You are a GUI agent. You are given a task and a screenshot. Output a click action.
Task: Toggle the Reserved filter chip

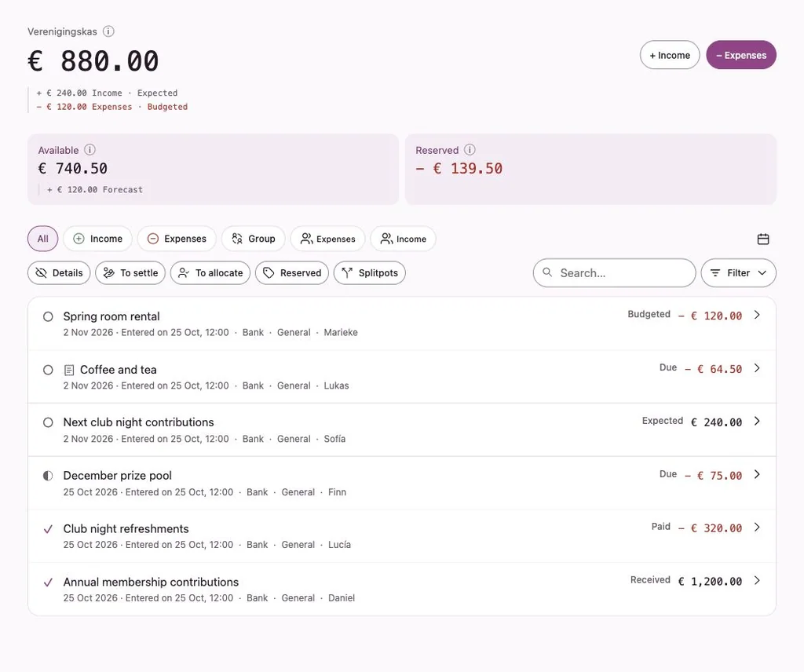(x=292, y=272)
